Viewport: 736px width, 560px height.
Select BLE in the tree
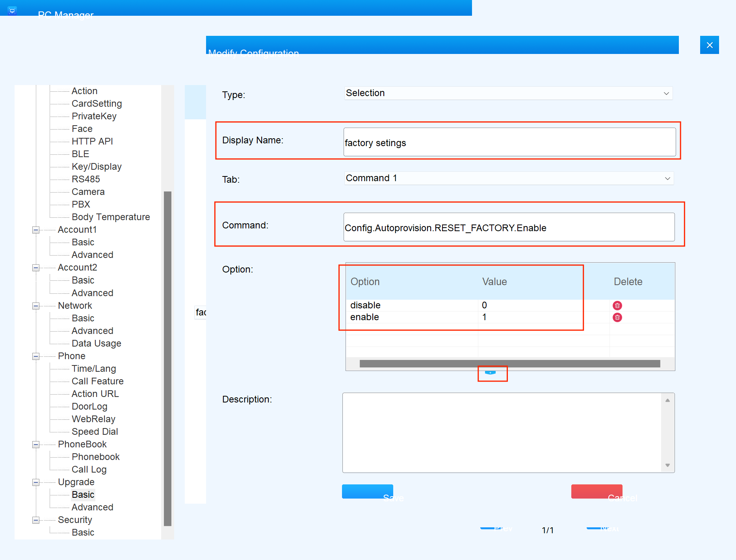[80, 154]
